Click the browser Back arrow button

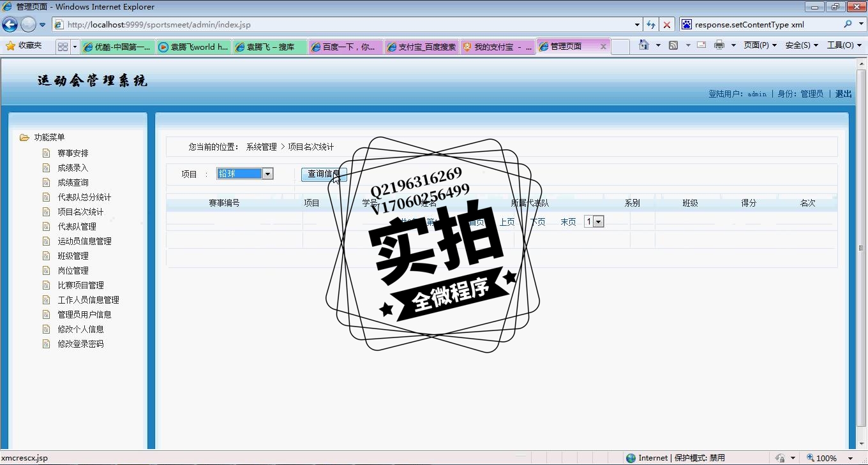[10, 25]
